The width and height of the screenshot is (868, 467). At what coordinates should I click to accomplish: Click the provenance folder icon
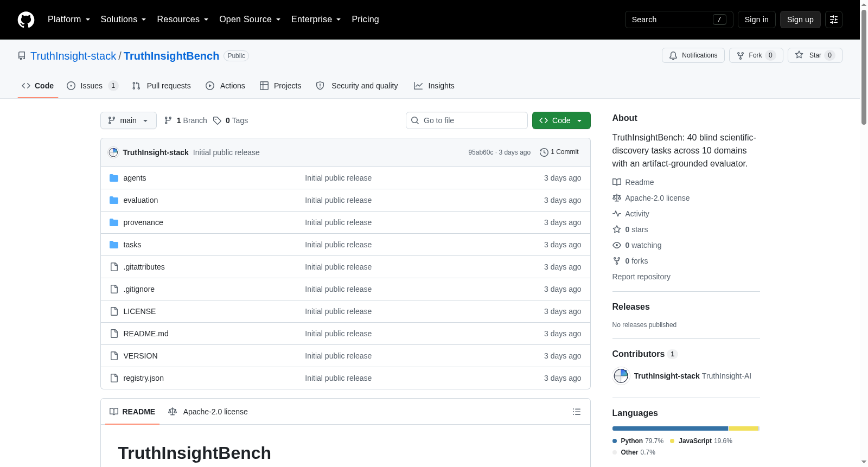tap(114, 222)
